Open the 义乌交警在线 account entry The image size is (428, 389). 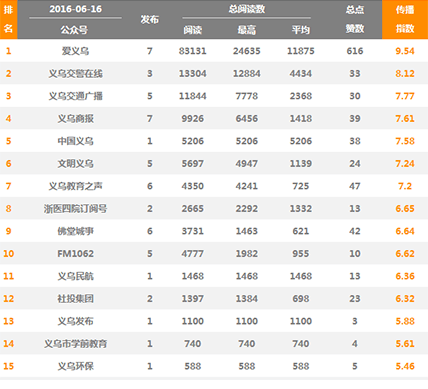point(75,73)
